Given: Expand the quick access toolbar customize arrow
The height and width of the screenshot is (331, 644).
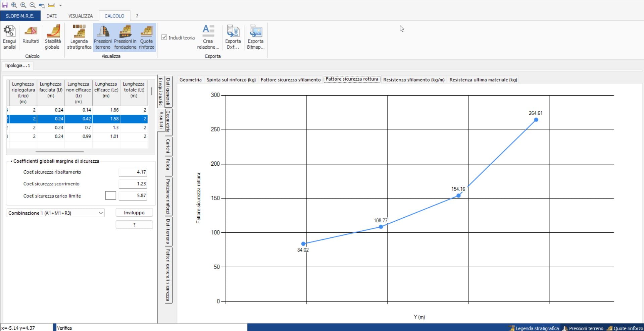Looking at the screenshot, I should click(61, 5).
